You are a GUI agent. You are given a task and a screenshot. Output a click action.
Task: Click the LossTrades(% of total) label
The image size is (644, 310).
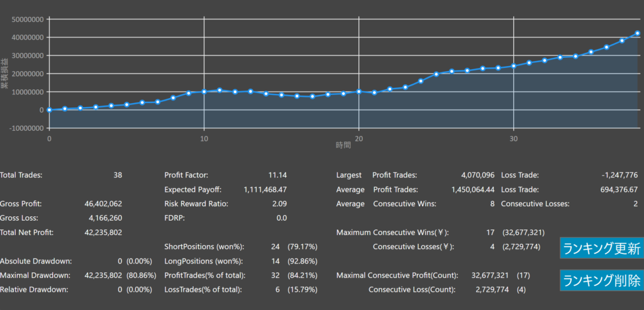pos(205,289)
